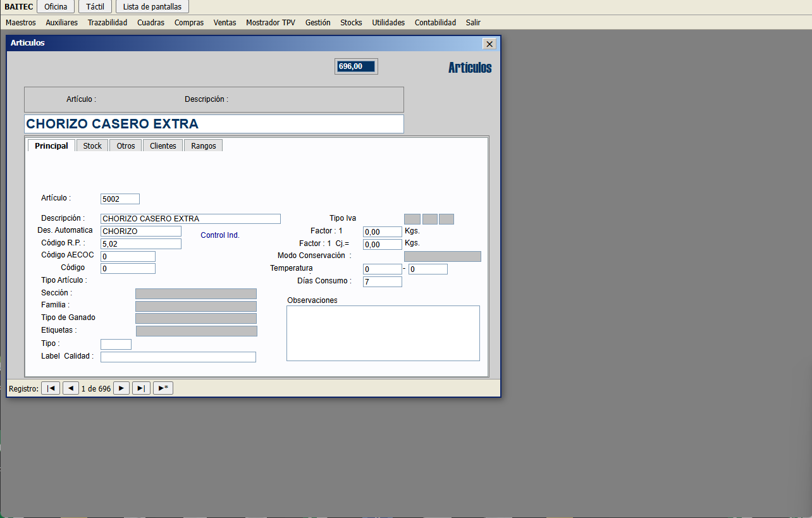Focus the Observaciones text box
This screenshot has height=518, width=812.
tap(383, 333)
